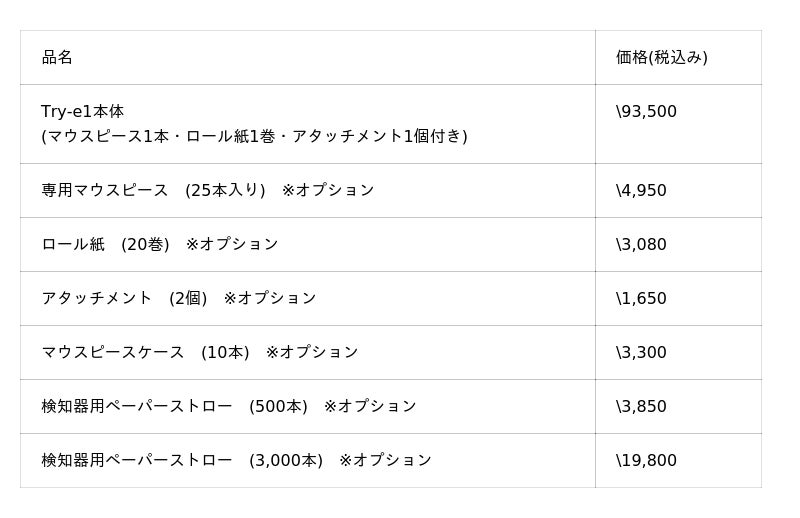This screenshot has height=518, width=800.
Task: Click the \1,650 price cell
Action: 641,298
